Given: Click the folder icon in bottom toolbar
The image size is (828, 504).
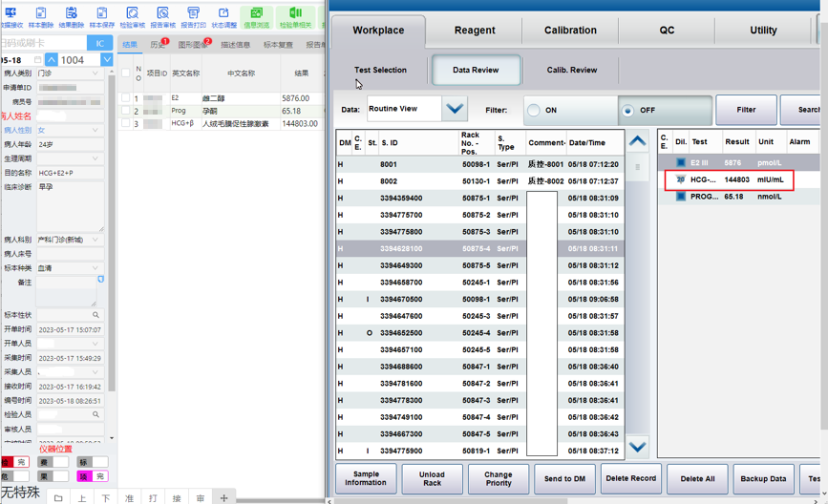Looking at the screenshot, I should pos(58,498).
